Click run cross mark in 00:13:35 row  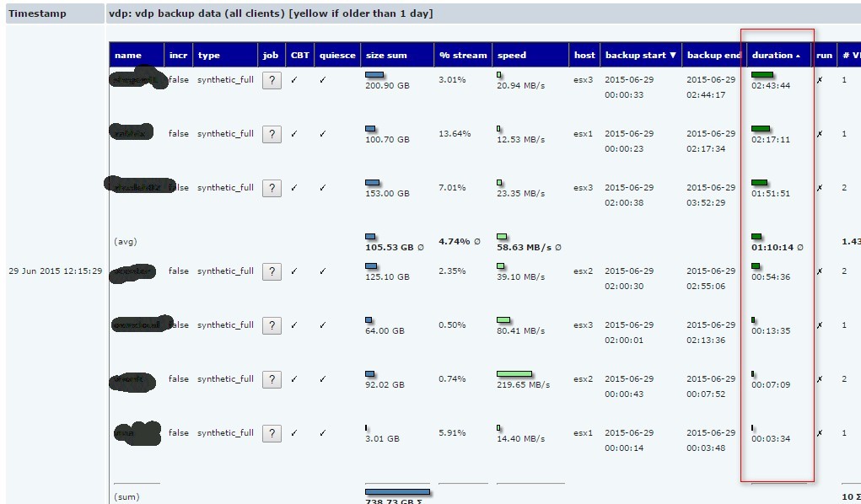pos(820,325)
